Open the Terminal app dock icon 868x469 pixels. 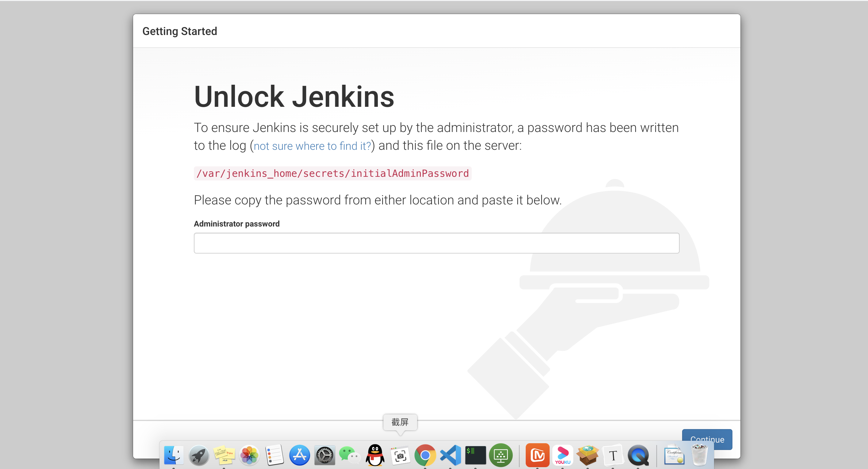pyautogui.click(x=475, y=455)
